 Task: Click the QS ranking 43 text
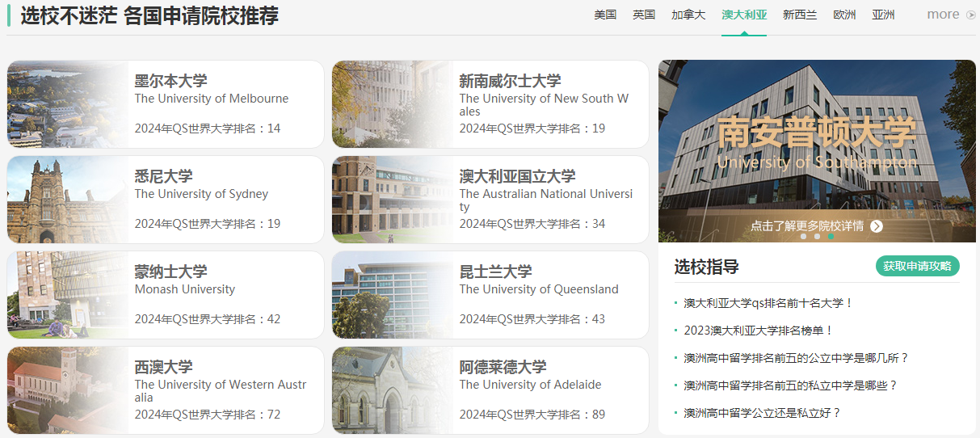532,319
